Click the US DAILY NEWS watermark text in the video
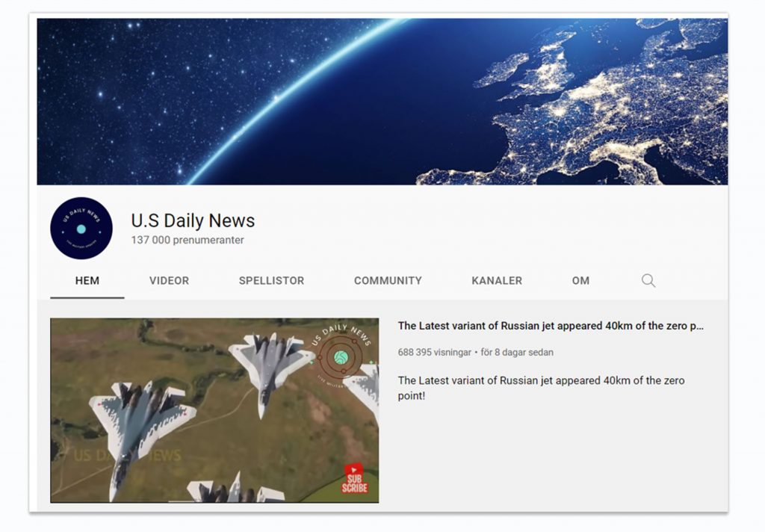Screen dimensions: 765x532 (x=127, y=455)
